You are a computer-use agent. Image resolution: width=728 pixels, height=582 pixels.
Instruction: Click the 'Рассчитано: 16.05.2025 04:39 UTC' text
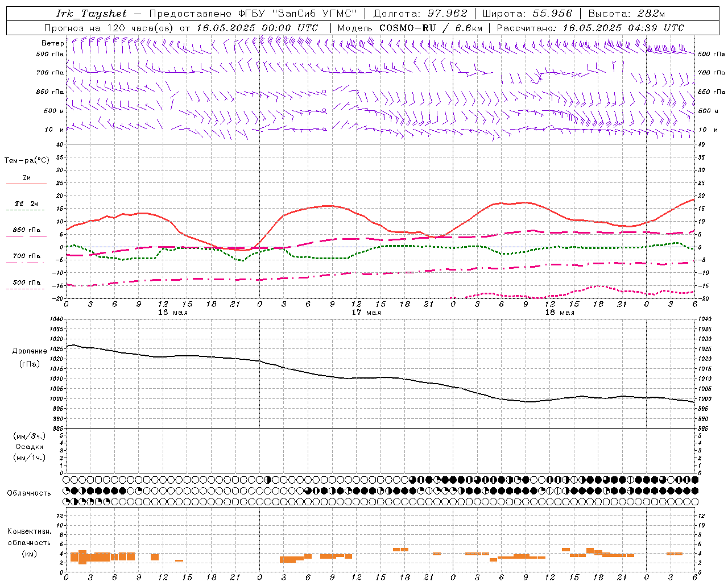(x=590, y=28)
